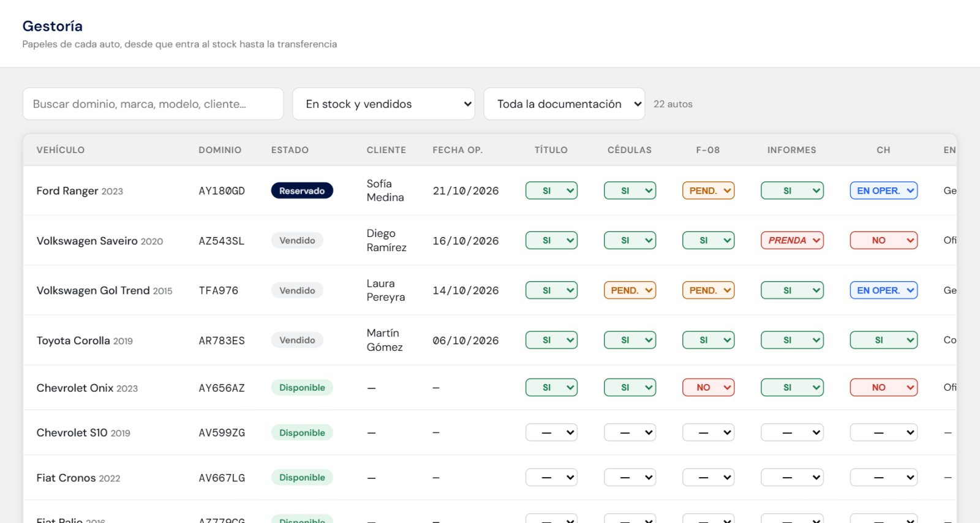980x523 pixels.
Task: Open Toyota Corolla CH 'SI' dropdown
Action: click(883, 340)
